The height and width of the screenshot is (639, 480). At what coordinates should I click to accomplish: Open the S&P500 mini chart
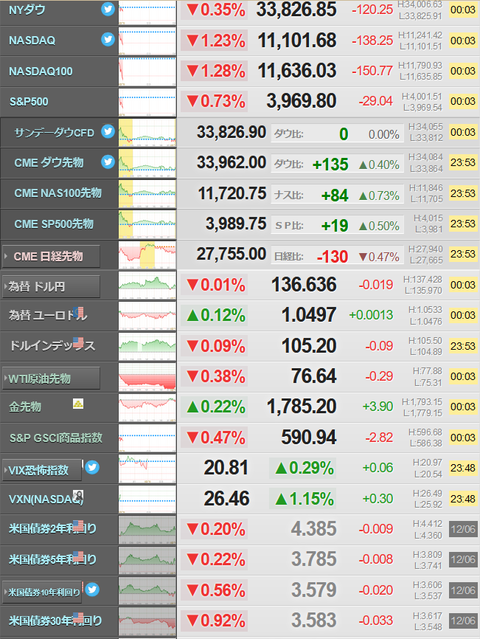point(148,102)
